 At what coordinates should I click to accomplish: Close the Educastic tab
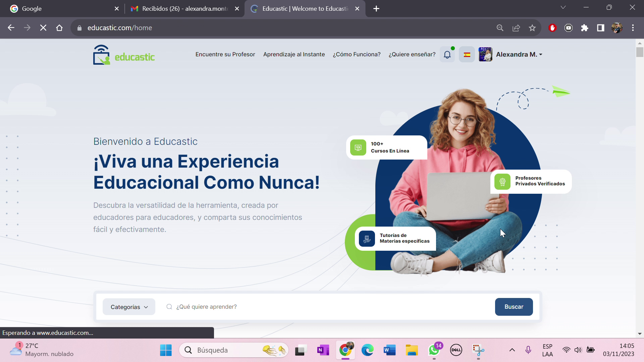click(357, 9)
